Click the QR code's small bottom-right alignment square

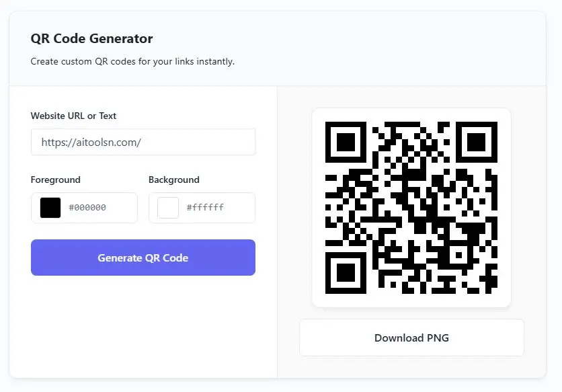[459, 256]
